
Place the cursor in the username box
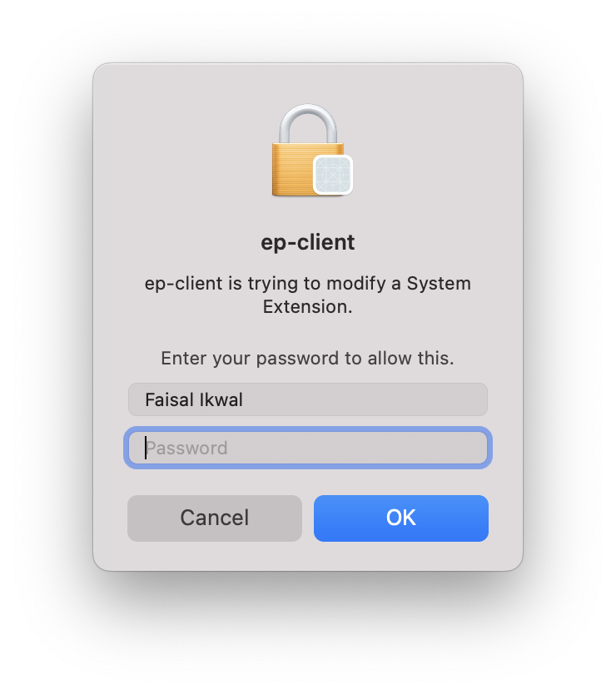(x=308, y=399)
